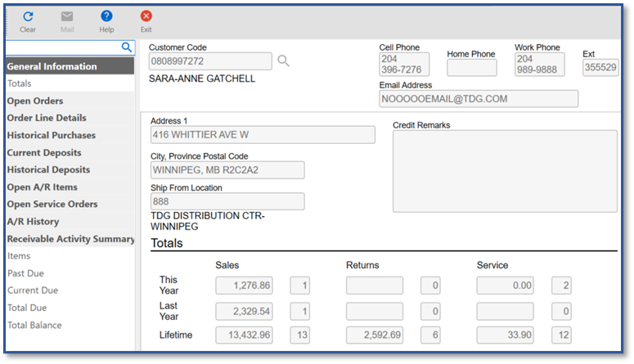Open Current Deposits section

point(70,152)
